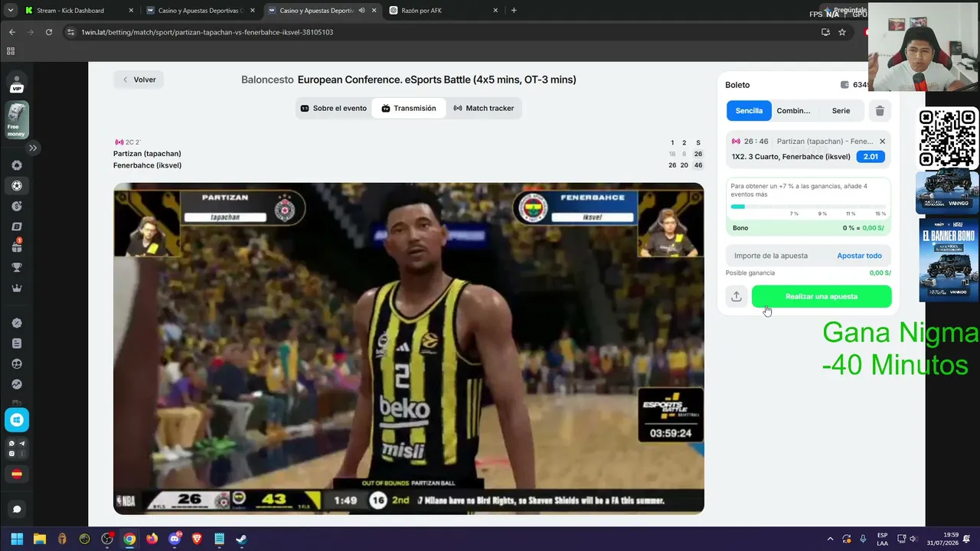Choose the Serie bet tab
The height and width of the screenshot is (551, 980).
click(x=841, y=111)
